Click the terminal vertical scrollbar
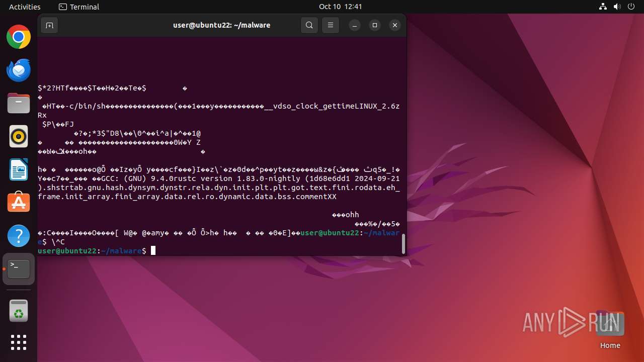This screenshot has width=644, height=362. pyautogui.click(x=403, y=244)
